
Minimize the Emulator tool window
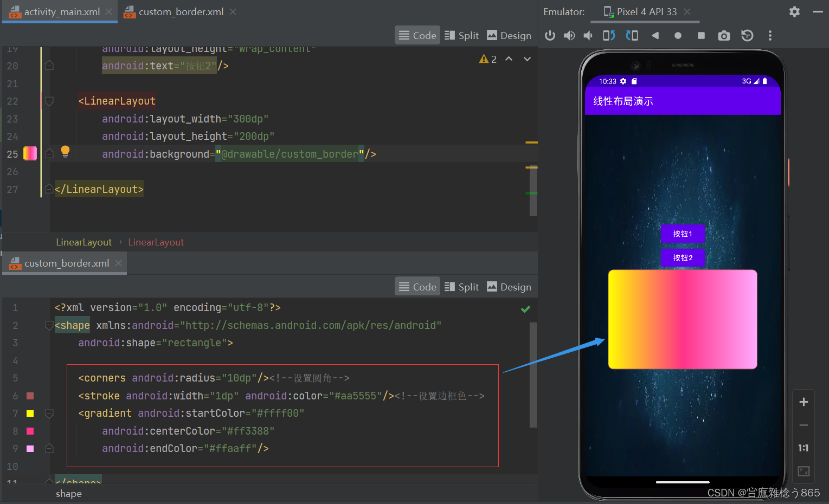click(x=818, y=11)
